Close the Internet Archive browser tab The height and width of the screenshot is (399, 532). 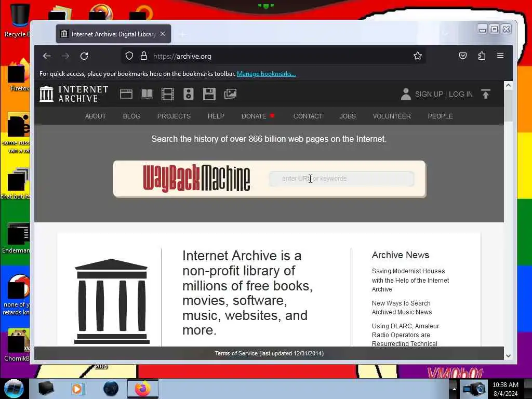pos(163,34)
